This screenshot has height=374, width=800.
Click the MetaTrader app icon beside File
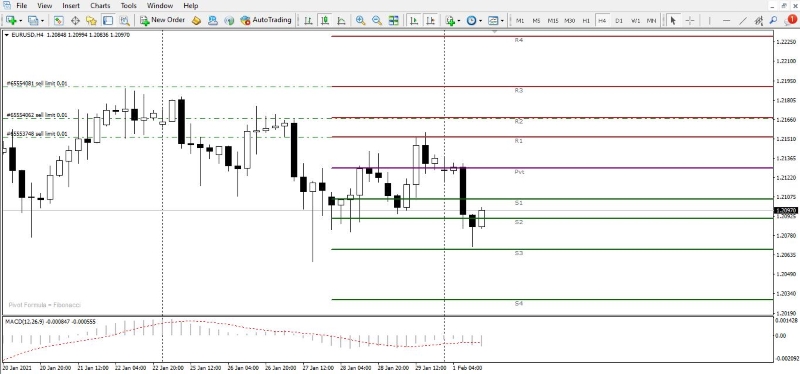(x=7, y=6)
